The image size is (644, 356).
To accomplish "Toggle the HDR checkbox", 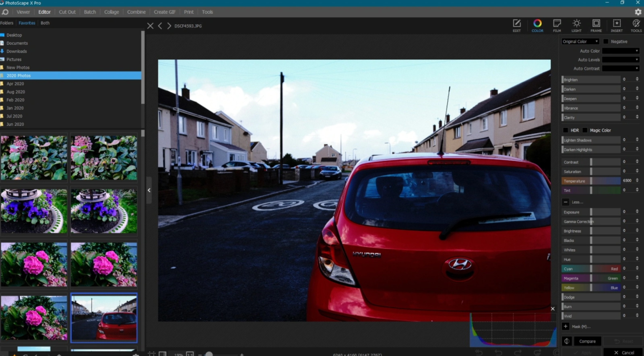I will click(566, 130).
